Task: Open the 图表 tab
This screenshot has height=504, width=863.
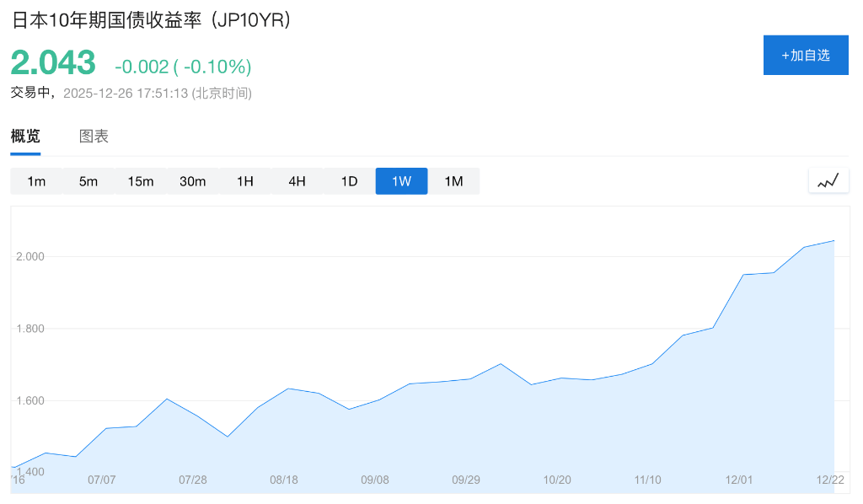Action: tap(94, 137)
